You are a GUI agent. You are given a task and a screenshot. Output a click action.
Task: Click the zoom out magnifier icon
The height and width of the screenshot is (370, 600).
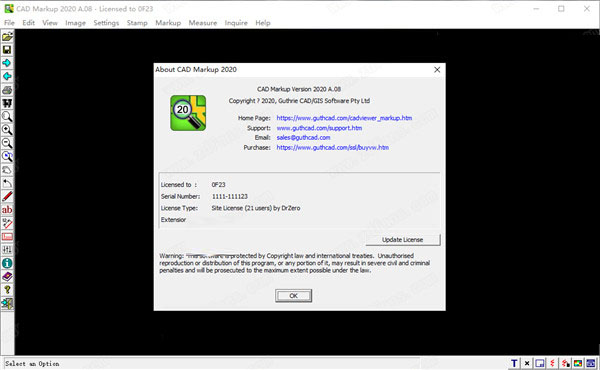click(7, 143)
